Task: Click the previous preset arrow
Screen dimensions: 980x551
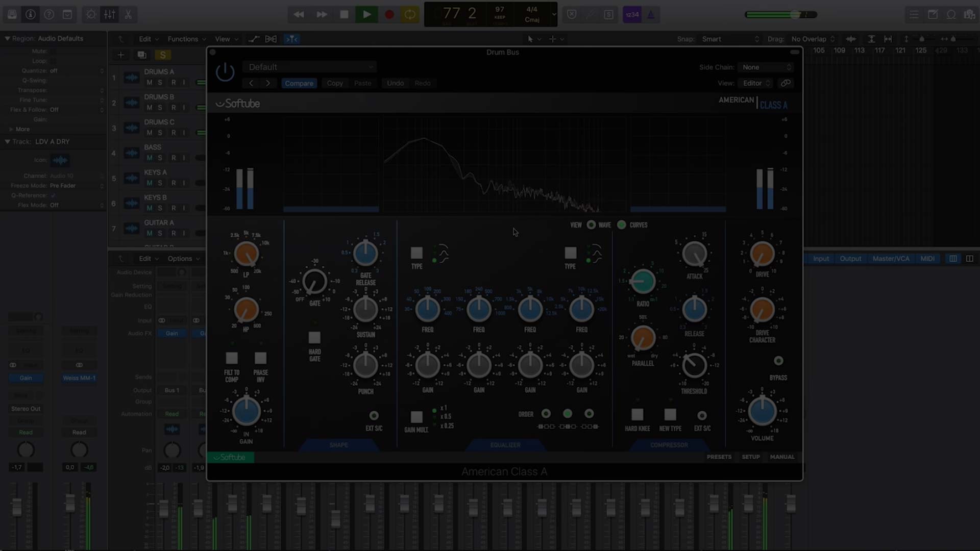Action: coord(251,83)
